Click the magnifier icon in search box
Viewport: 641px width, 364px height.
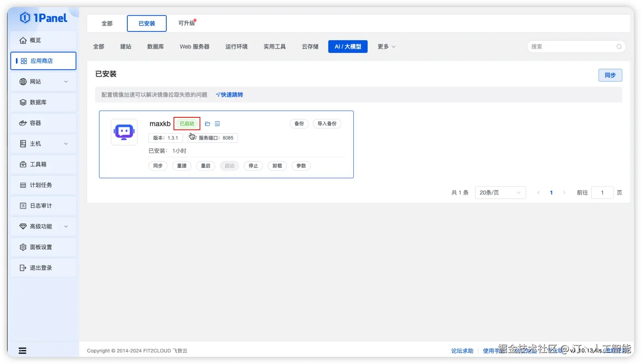click(x=619, y=47)
